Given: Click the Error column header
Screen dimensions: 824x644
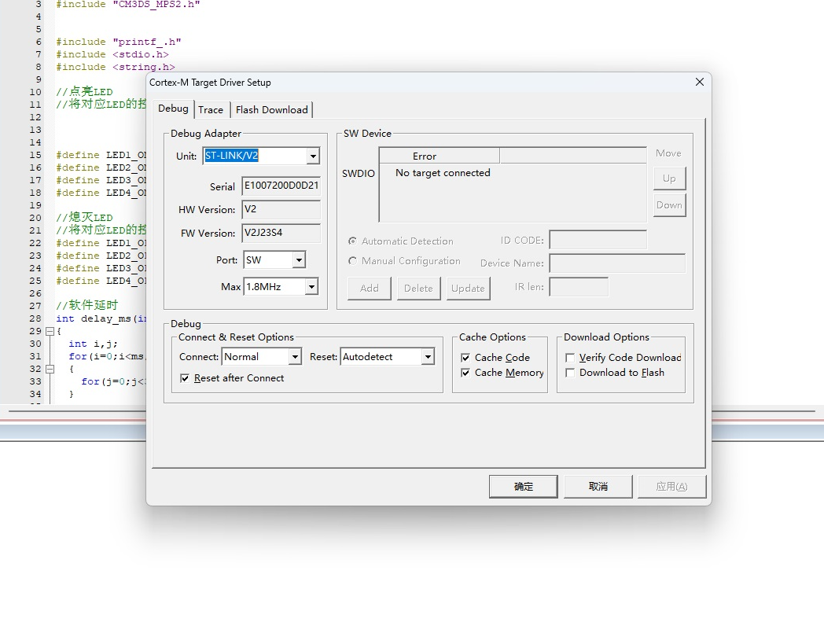Looking at the screenshot, I should 425,156.
